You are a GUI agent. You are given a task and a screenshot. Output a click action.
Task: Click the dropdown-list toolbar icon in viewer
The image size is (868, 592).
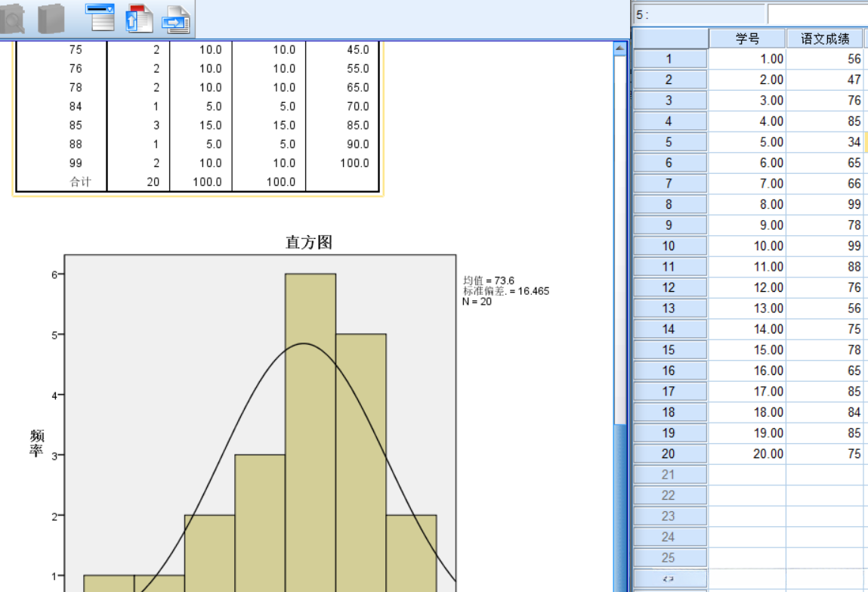point(100,17)
